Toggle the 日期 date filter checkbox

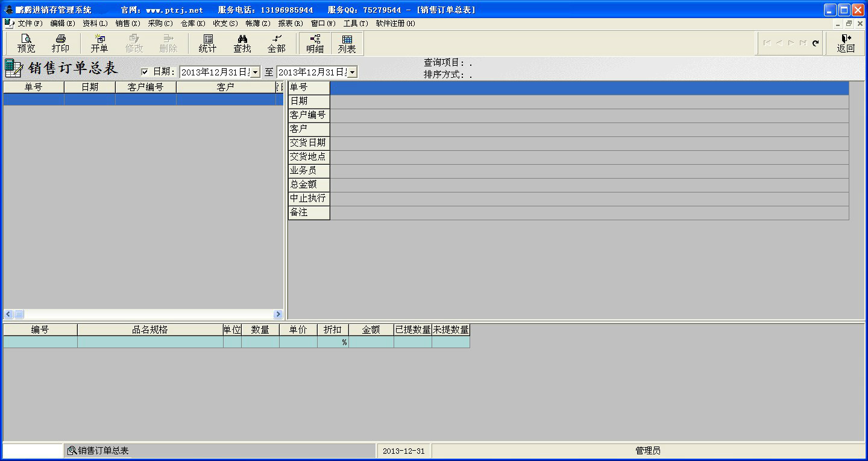(x=145, y=72)
